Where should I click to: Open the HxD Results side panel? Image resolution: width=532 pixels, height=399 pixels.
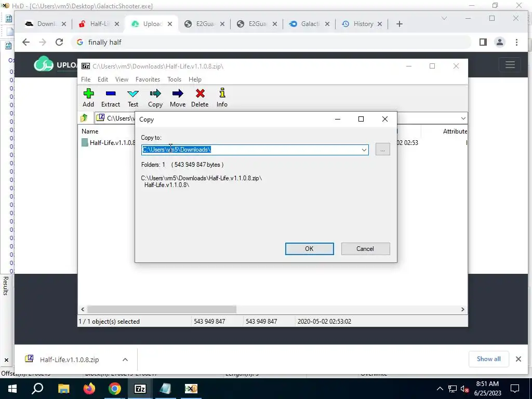[x=6, y=286]
